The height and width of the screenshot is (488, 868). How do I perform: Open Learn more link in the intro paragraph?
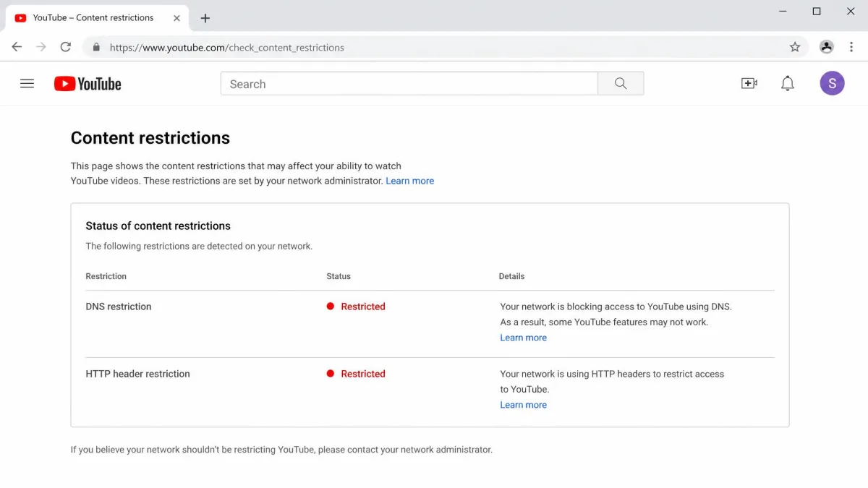410,181
